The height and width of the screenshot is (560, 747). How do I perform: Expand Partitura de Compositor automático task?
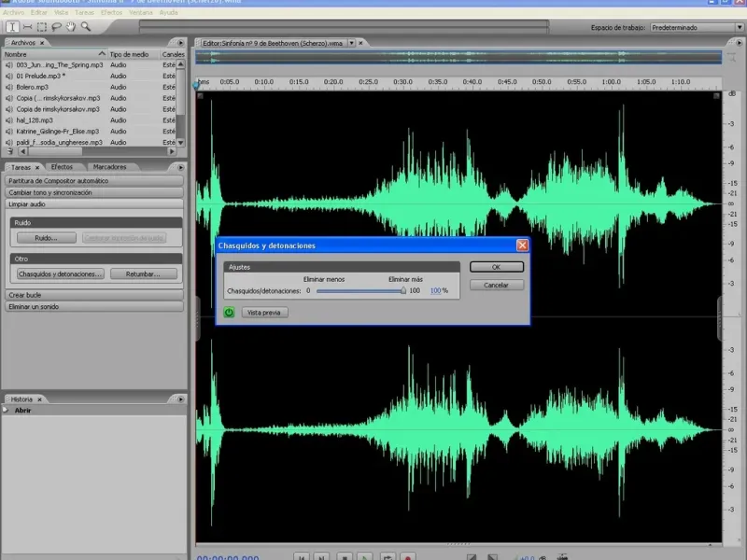click(x=94, y=181)
